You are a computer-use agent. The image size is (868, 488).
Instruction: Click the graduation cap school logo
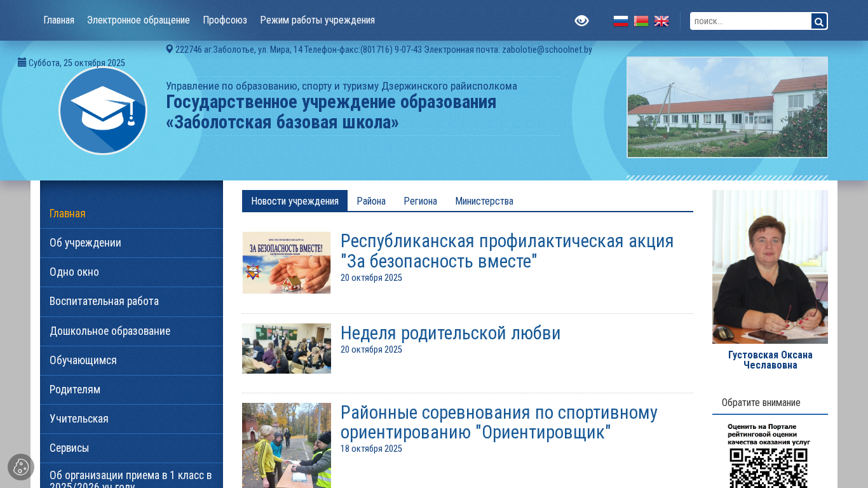point(103,111)
